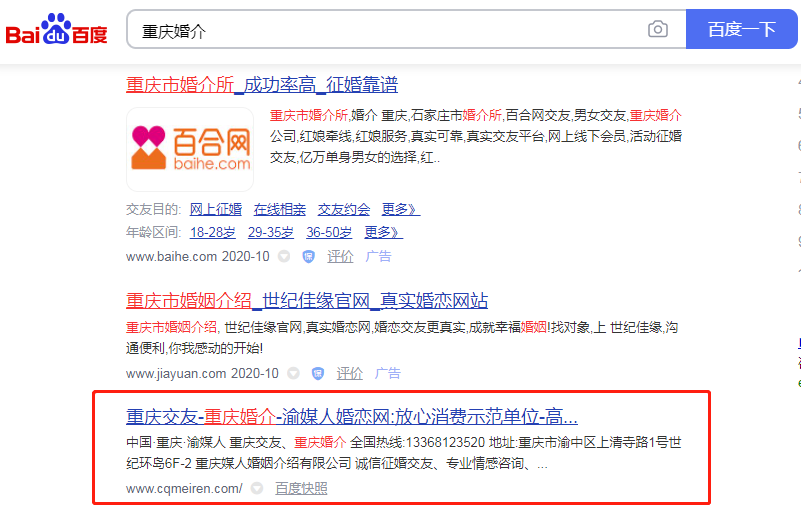This screenshot has width=801, height=512.
Task: Open the 交友约会 link
Action: (x=344, y=210)
